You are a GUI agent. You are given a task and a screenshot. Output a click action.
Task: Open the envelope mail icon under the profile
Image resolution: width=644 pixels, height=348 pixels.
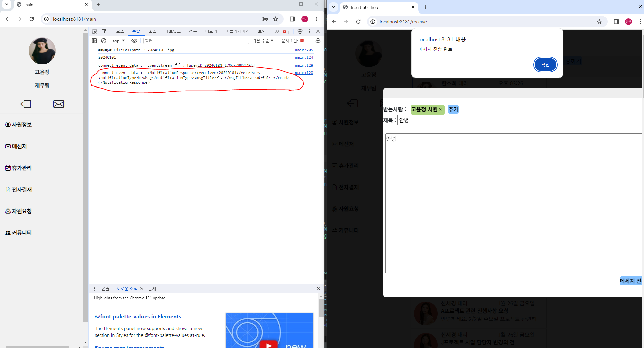click(x=59, y=104)
